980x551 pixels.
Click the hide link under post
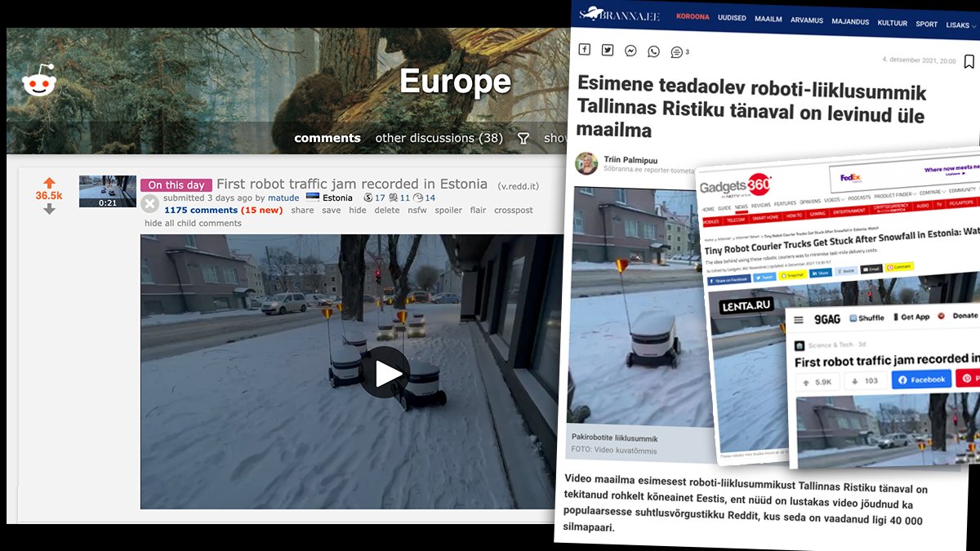point(358,210)
